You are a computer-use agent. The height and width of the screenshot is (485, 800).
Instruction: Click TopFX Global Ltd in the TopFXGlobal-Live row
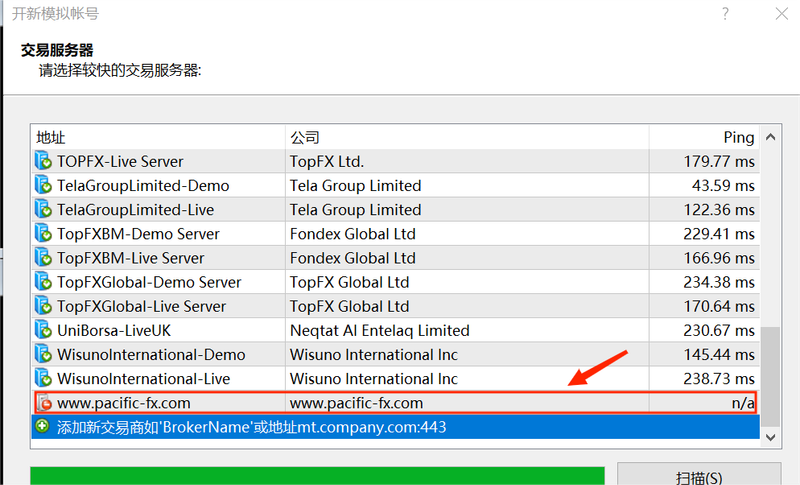[349, 307]
